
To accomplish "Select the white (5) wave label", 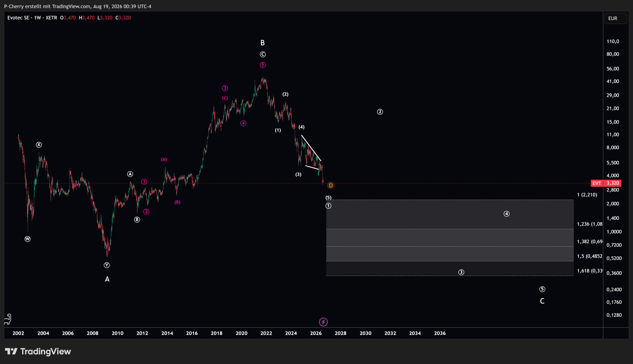I will [328, 198].
